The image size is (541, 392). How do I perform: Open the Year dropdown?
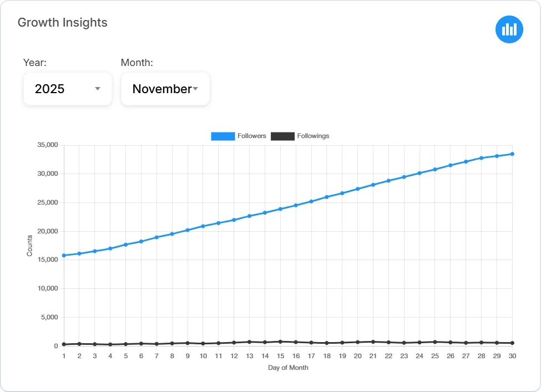tap(67, 89)
